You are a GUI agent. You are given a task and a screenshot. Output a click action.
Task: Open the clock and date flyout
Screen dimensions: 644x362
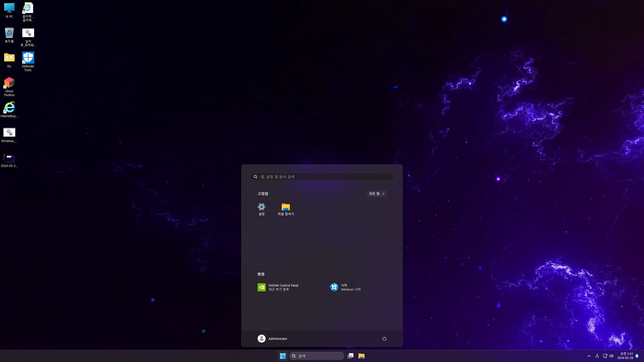[x=625, y=356]
